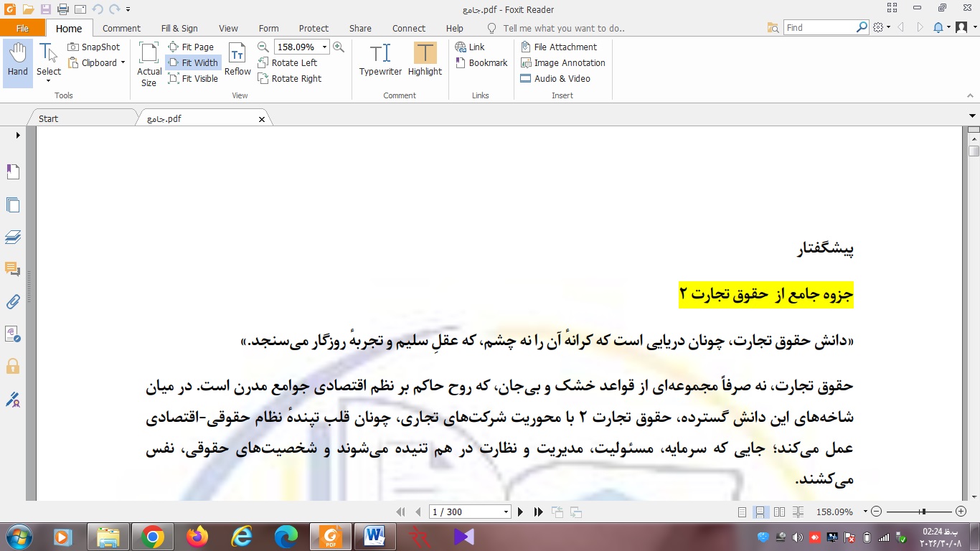Open the View ribbon tab

(228, 28)
